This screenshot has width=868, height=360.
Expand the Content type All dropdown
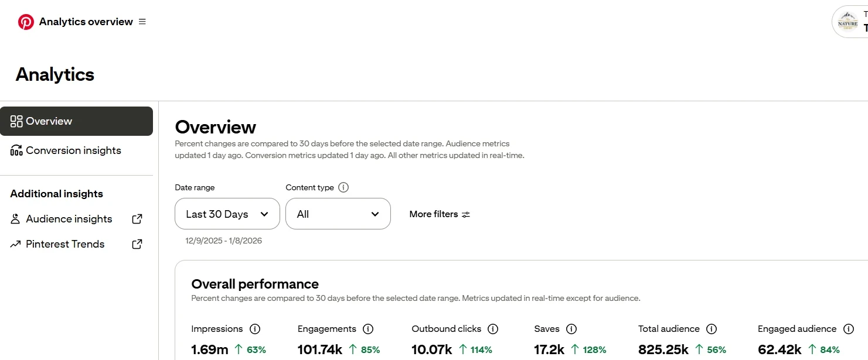[x=338, y=214]
